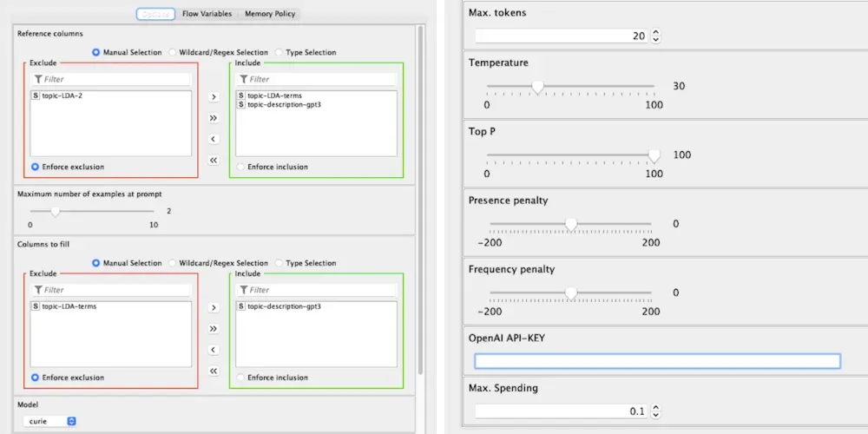This screenshot has width=868, height=434.
Task: Choose Type Selection for Reference columns
Action: (306, 53)
